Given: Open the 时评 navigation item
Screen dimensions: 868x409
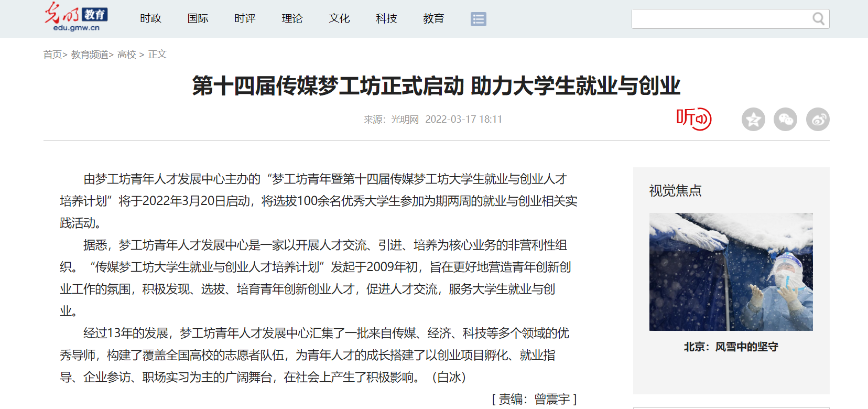Looking at the screenshot, I should pos(245,18).
